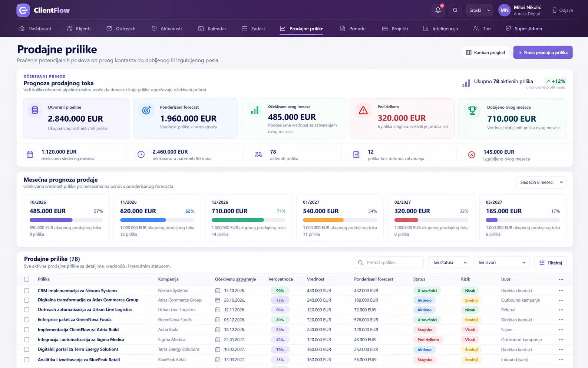The height and width of the screenshot is (368, 588).
Task: Click the calendar icon beside 1.120.000 EUR
Action: [x=30, y=155]
